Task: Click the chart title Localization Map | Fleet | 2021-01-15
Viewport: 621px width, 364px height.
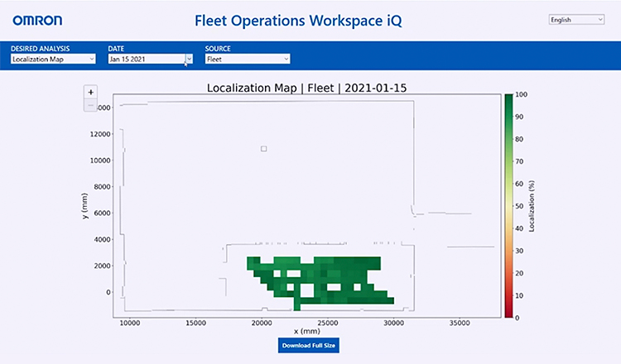Action: pyautogui.click(x=306, y=88)
